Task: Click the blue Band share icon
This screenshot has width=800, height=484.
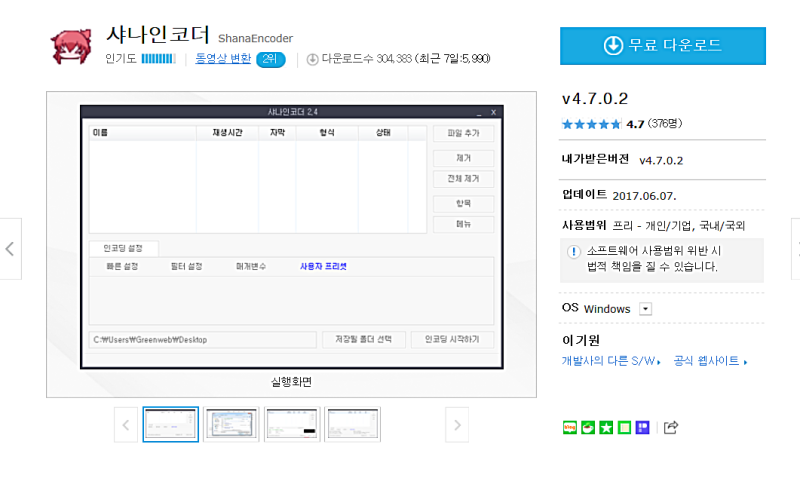Action: (x=642, y=427)
